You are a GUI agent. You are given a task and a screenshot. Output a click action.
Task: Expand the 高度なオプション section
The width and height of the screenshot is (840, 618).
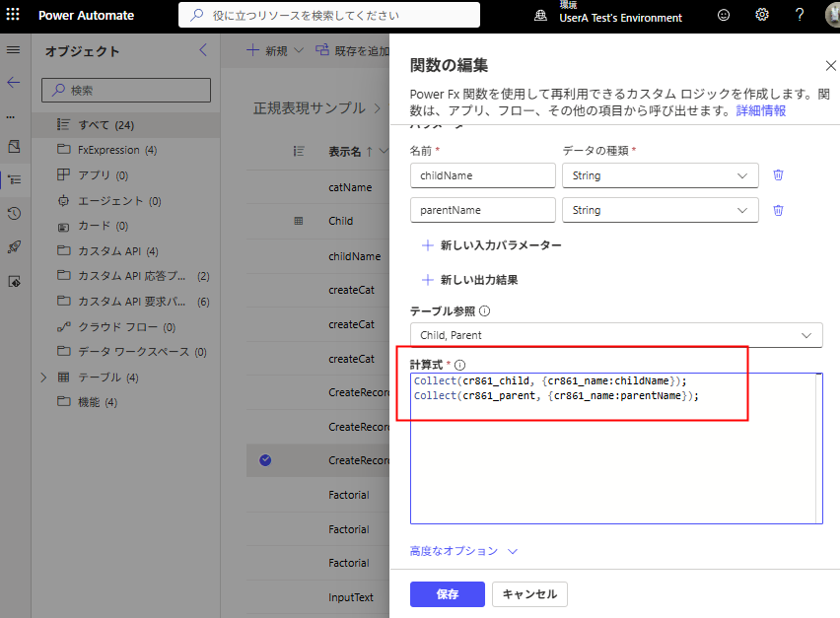(463, 551)
